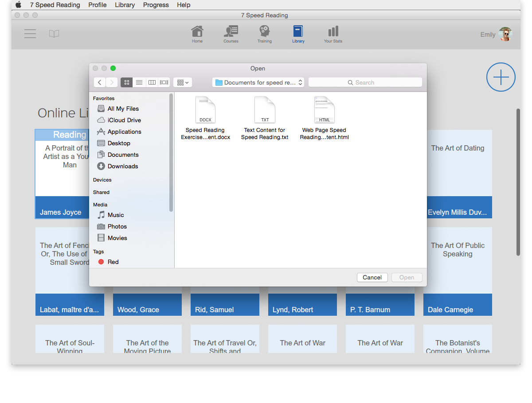Select the Web Page Speed Reading HTML file

pyautogui.click(x=324, y=118)
